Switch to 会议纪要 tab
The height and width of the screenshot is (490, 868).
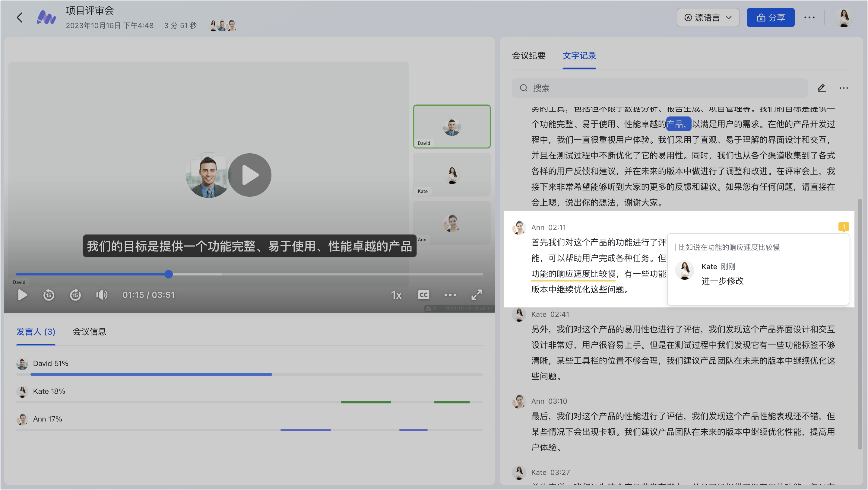click(529, 56)
